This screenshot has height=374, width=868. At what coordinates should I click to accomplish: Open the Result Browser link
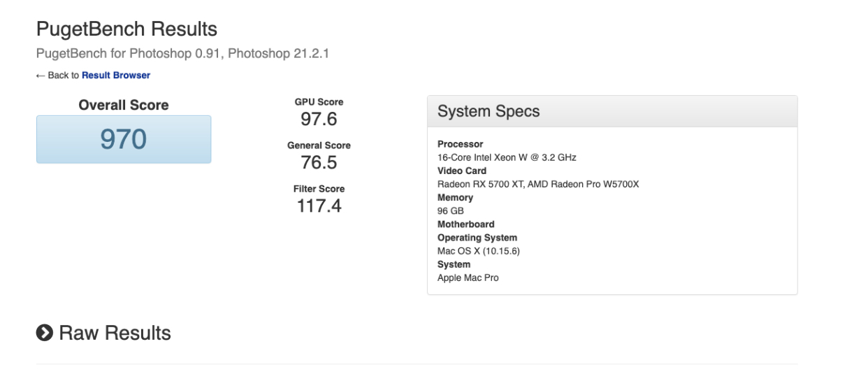pos(116,75)
